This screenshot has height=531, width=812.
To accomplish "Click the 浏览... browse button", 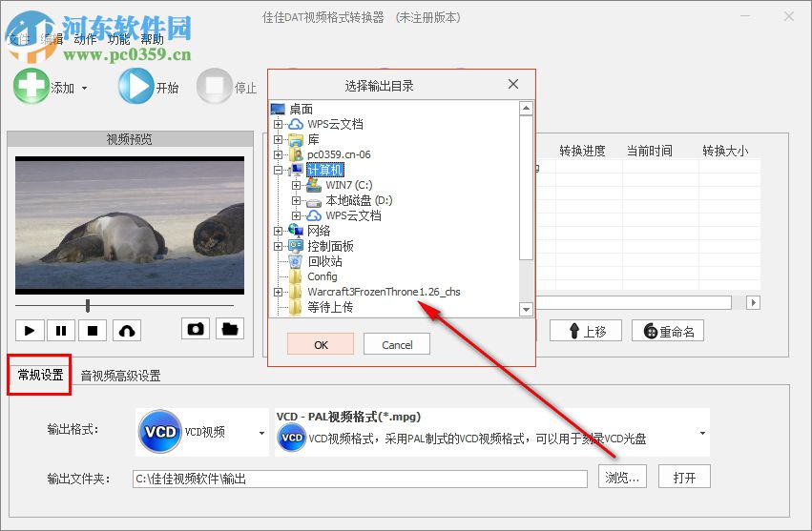I will [622, 478].
